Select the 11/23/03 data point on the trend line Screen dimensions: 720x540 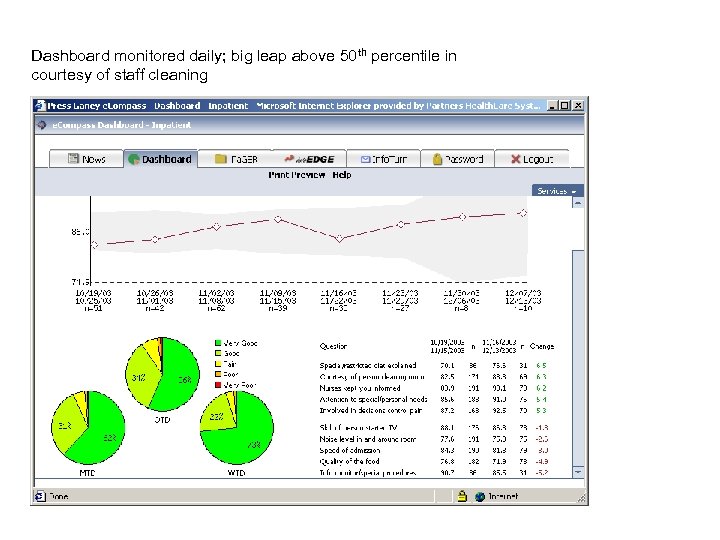point(401,224)
